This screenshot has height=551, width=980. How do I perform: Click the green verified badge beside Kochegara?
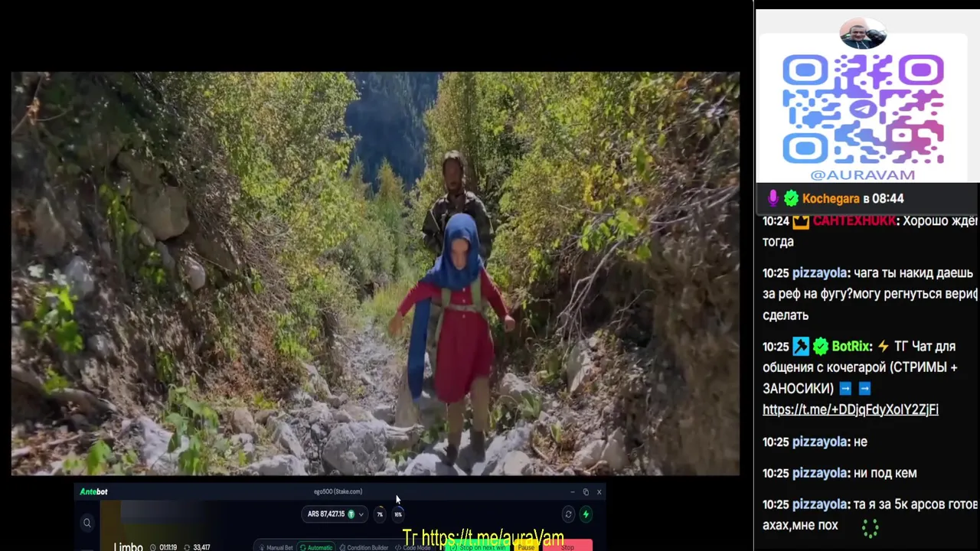click(791, 198)
